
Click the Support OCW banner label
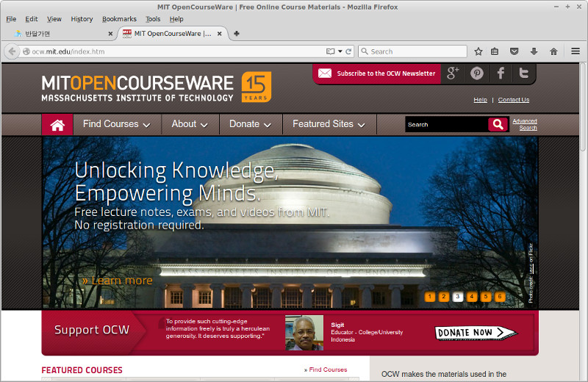pyautogui.click(x=92, y=330)
